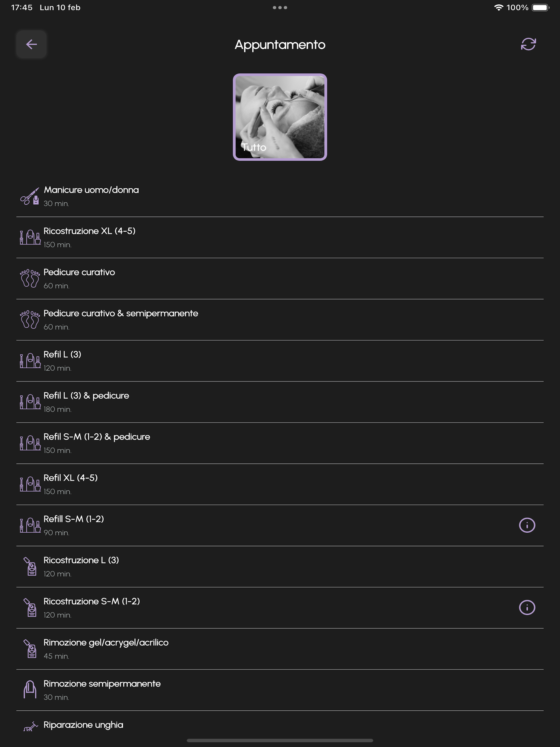This screenshot has height=747, width=560.
Task: Choose Refil XL (4-5) service
Action: coord(280,484)
